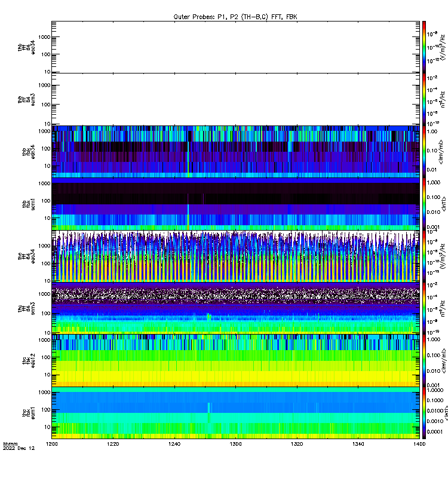Click the '1000' y-axis tick of thc fff scm3 panel
The height and width of the screenshot is (478, 448).
(44, 294)
